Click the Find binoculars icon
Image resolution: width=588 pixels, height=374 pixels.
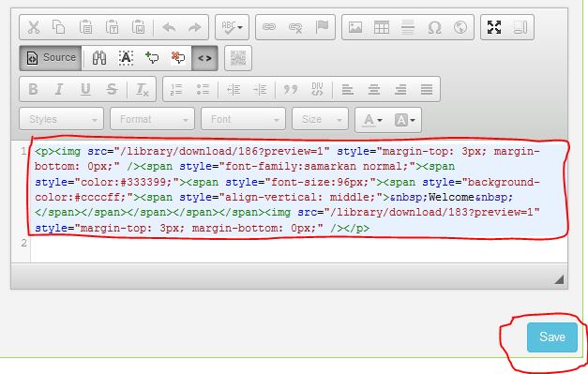(99, 58)
